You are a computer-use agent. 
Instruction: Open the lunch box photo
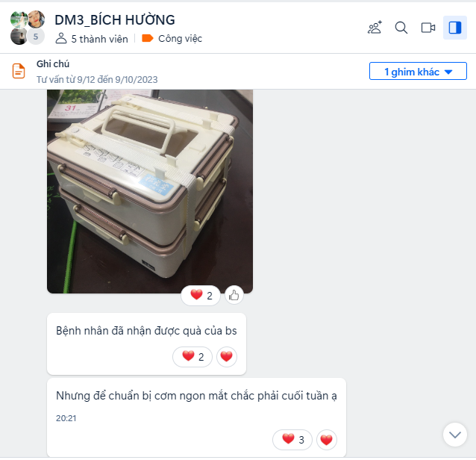coord(150,191)
